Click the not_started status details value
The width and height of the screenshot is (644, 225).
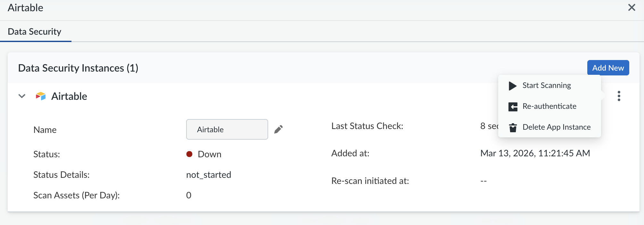[209, 175]
